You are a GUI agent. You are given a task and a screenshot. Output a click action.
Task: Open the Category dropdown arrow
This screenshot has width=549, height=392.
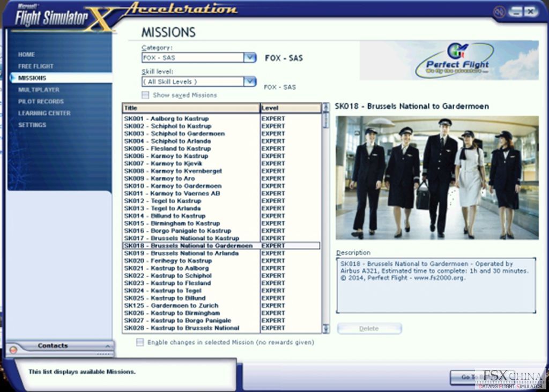click(x=250, y=57)
